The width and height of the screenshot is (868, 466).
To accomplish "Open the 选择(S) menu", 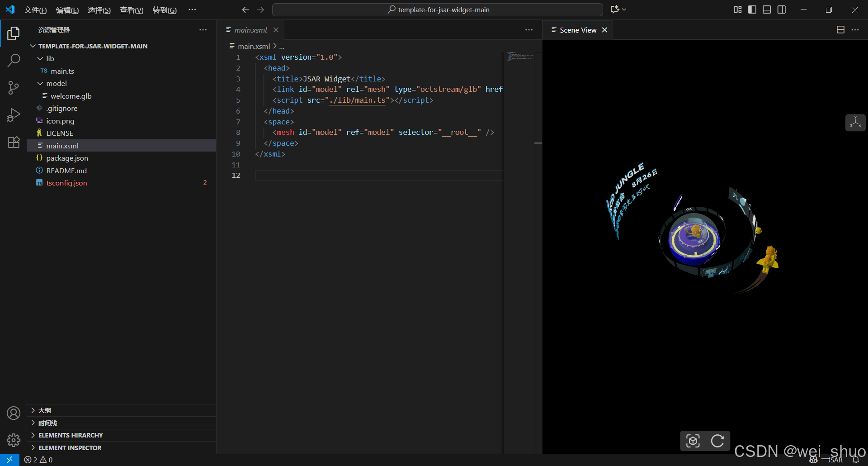I will pos(99,10).
